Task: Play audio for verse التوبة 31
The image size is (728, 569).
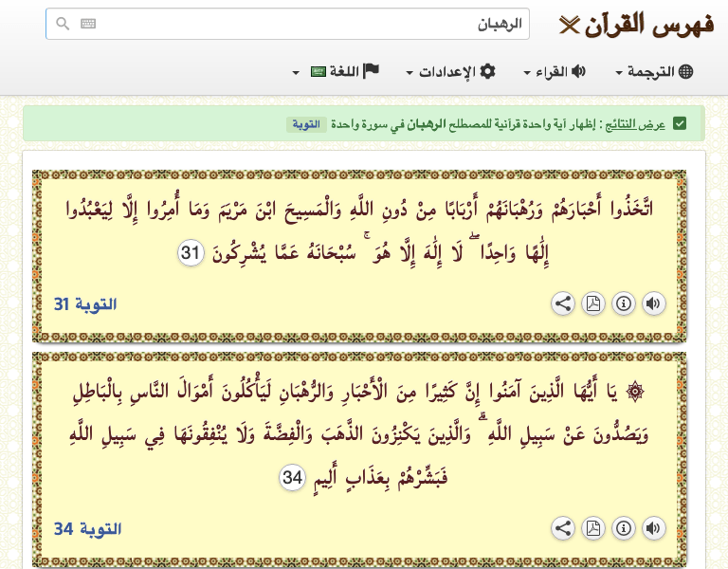Action: point(654,303)
